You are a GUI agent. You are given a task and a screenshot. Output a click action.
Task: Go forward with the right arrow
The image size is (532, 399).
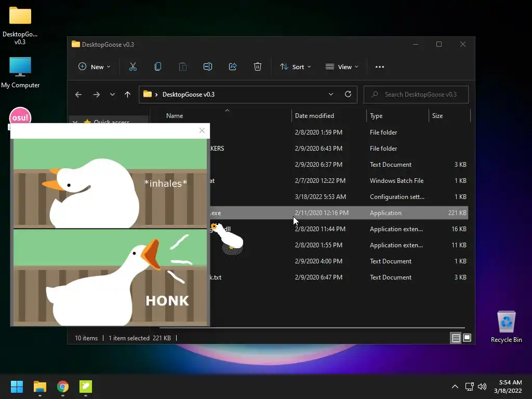coord(96,95)
